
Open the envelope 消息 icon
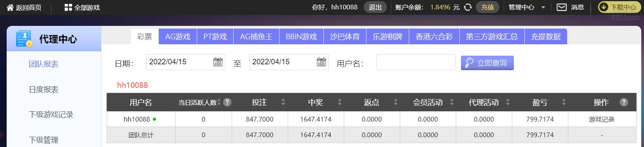(562, 7)
